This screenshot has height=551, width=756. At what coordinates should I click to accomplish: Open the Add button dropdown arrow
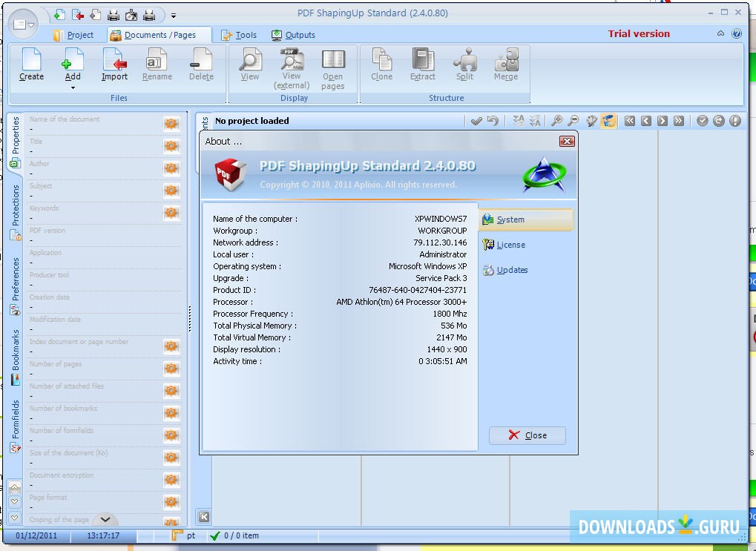73,88
